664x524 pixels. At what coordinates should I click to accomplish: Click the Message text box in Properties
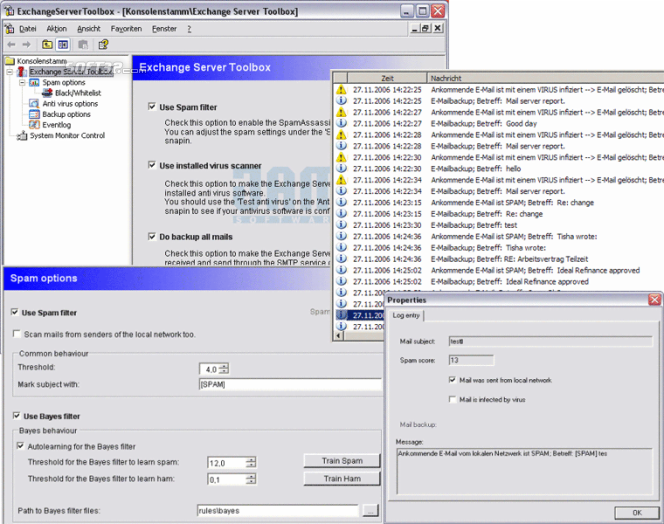tap(524, 471)
